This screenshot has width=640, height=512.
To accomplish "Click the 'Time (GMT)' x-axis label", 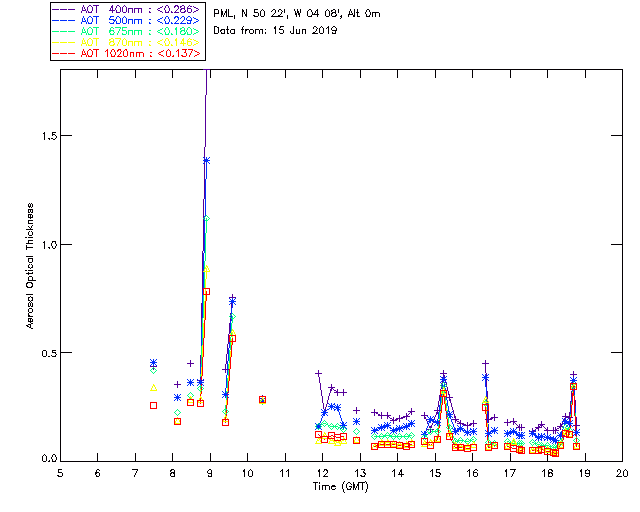I will [x=341, y=487].
